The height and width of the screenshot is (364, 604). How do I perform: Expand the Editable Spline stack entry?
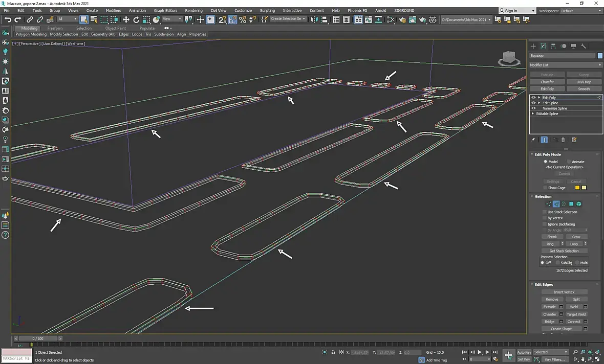tap(533, 113)
